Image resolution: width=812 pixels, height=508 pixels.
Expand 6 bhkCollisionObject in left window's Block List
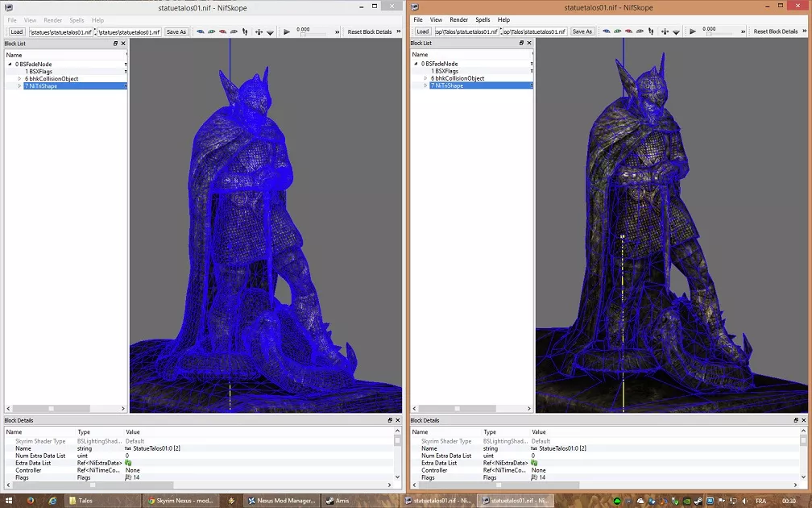point(19,79)
